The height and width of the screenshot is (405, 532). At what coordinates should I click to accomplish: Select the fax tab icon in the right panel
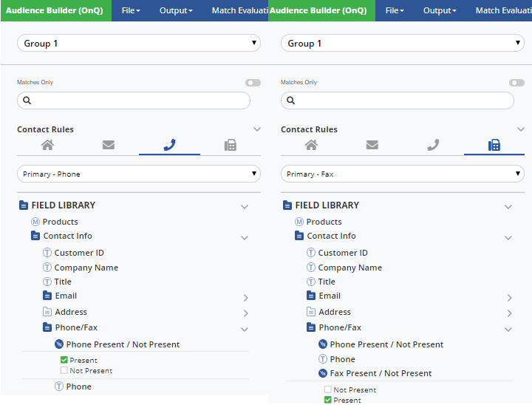494,145
